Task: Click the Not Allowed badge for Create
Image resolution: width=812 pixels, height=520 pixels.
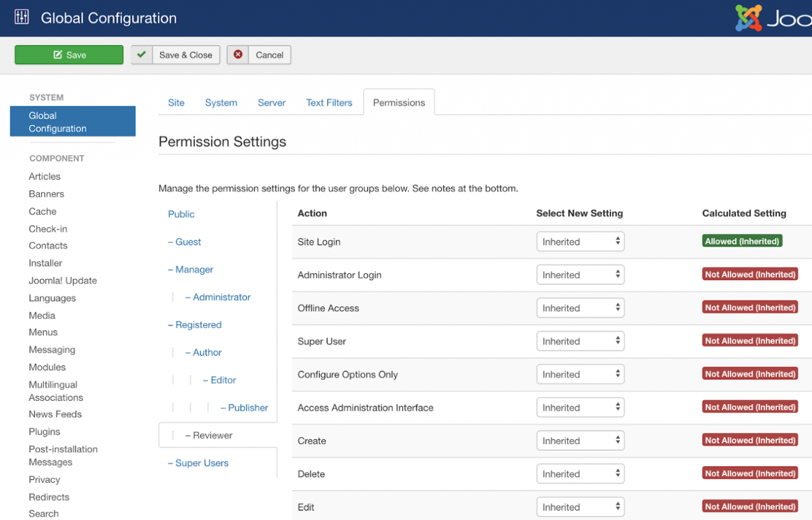Action: point(750,441)
